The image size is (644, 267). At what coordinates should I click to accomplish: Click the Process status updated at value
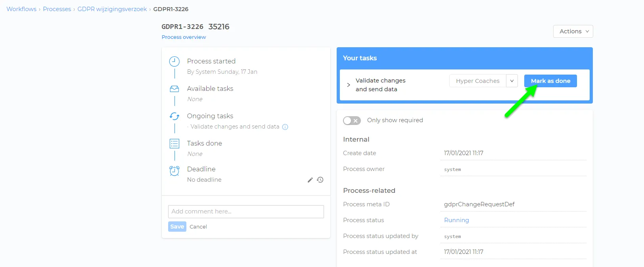[x=464, y=252]
